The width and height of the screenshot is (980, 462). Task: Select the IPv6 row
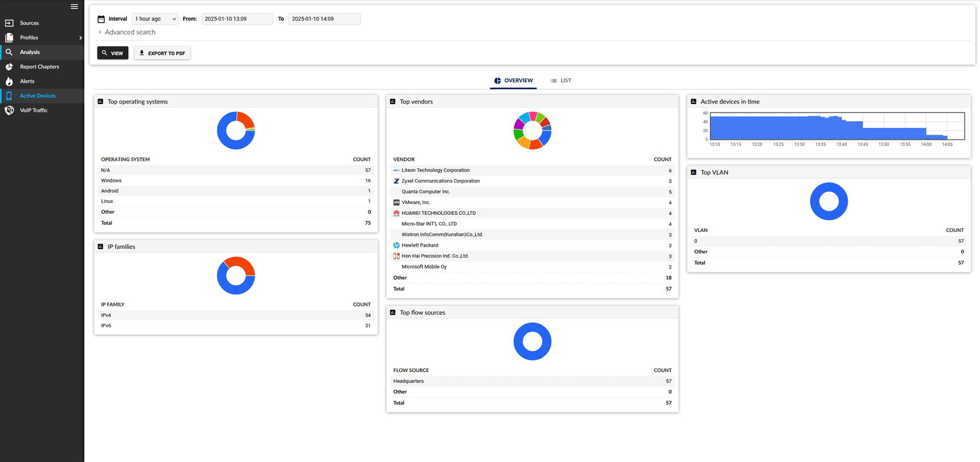coord(236,326)
